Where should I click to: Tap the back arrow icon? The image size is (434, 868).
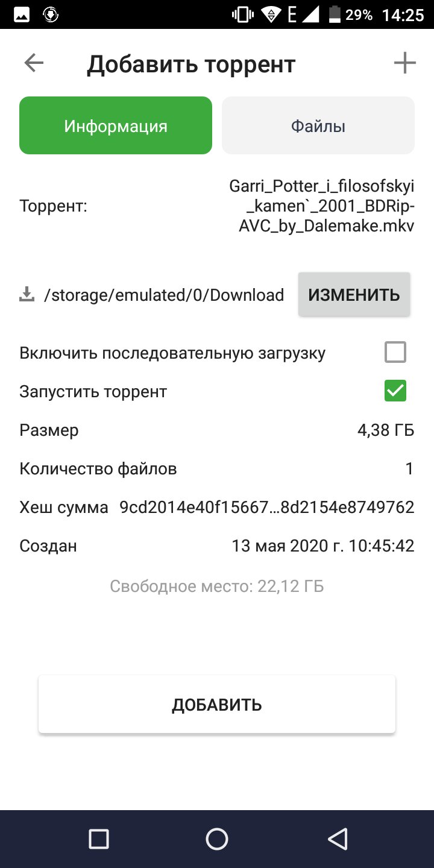(34, 63)
